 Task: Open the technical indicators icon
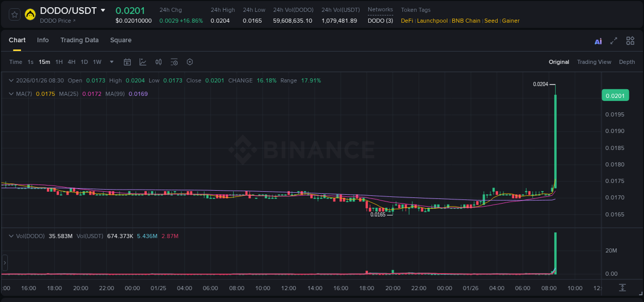[174, 62]
